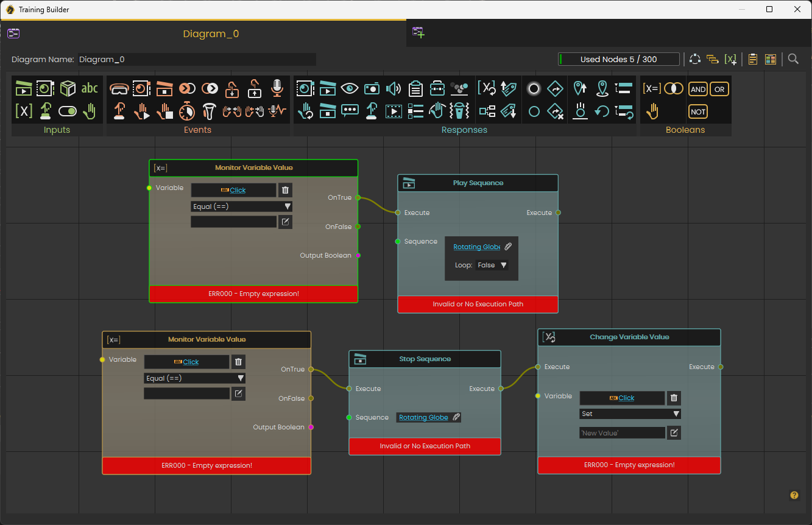
Task: Switch to the Diagram_0 tab
Action: (x=211, y=34)
